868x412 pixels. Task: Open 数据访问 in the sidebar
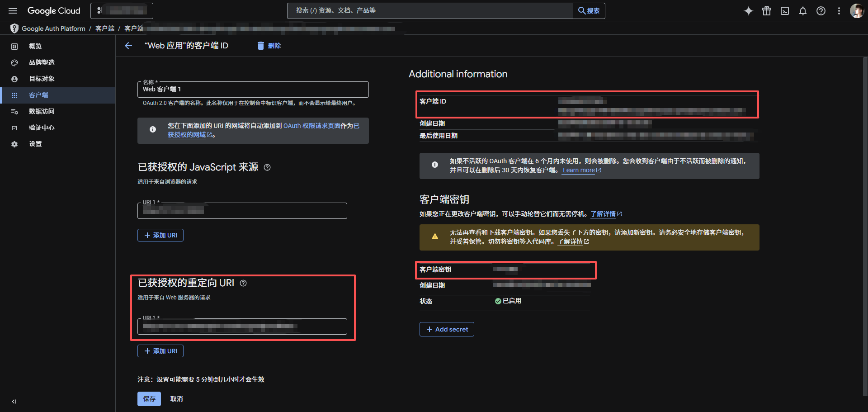tap(42, 111)
